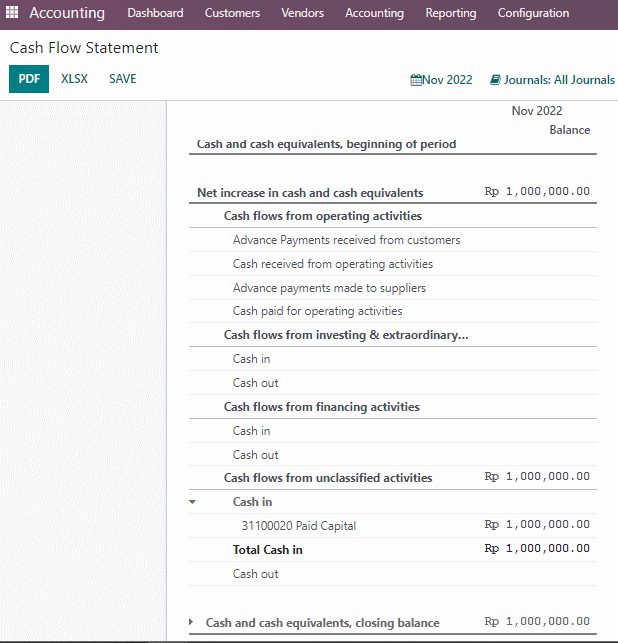Open the apps grid menu icon
Image resolution: width=618 pixels, height=643 pixels.
(x=12, y=12)
